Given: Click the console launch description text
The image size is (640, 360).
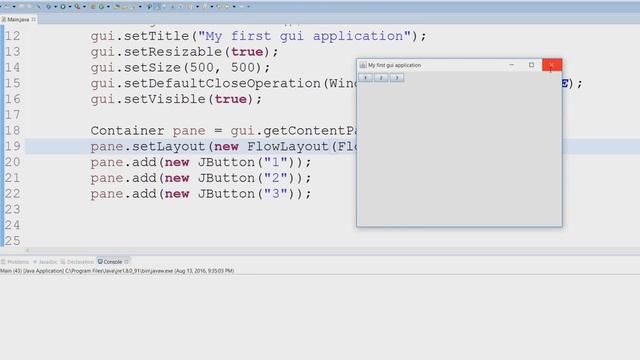Looking at the screenshot, I should (117, 271).
